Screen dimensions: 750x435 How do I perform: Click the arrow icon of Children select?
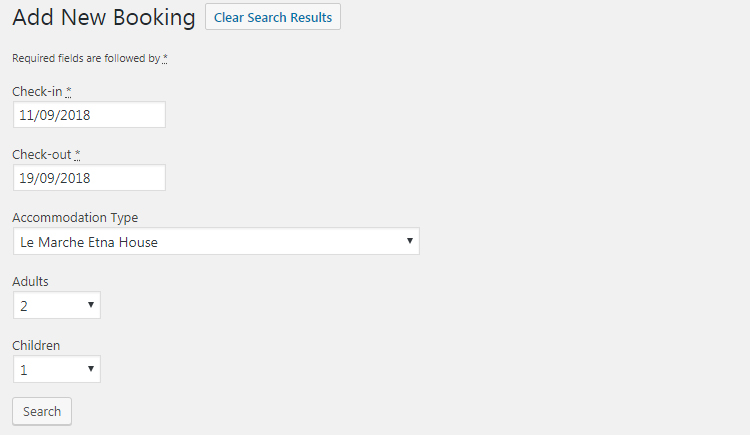(x=90, y=370)
